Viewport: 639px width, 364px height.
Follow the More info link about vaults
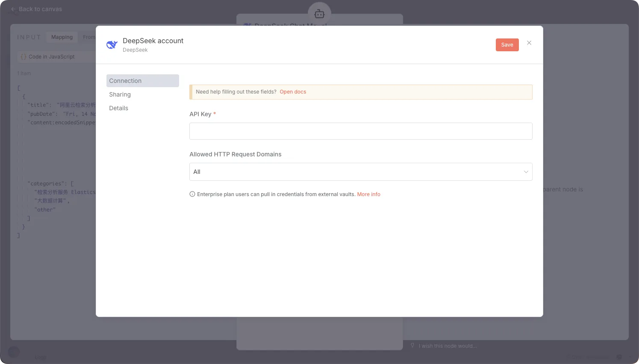click(x=368, y=194)
